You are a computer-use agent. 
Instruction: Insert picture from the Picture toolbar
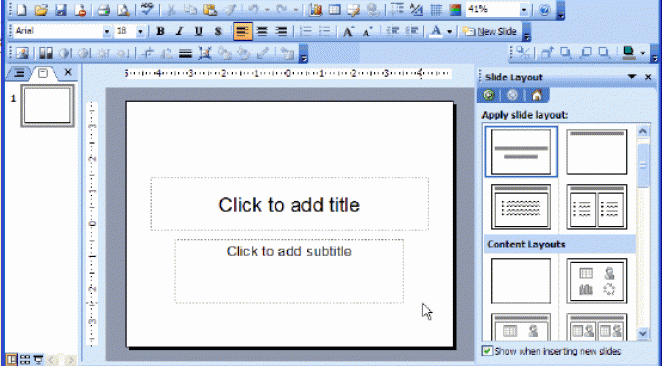point(22,53)
